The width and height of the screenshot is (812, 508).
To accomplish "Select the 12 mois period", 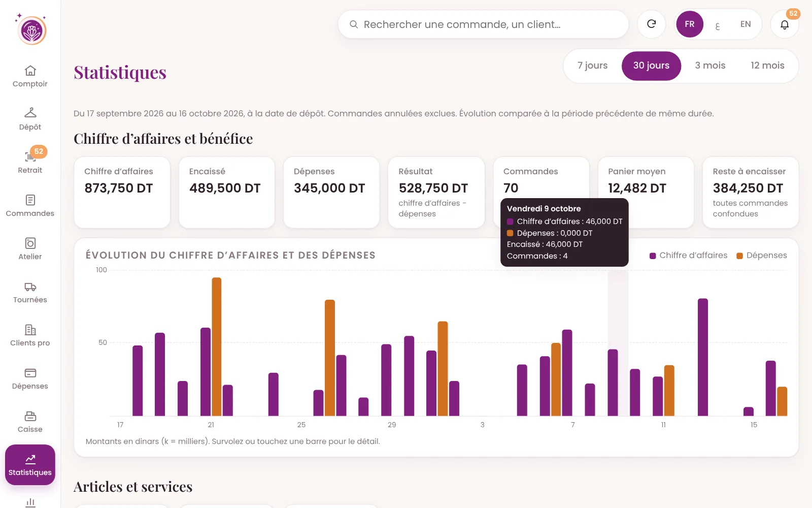I will click(x=767, y=66).
